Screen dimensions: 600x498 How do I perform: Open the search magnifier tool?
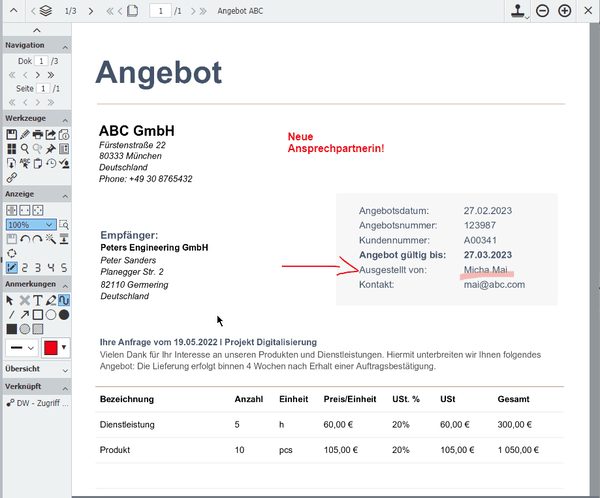(x=24, y=148)
